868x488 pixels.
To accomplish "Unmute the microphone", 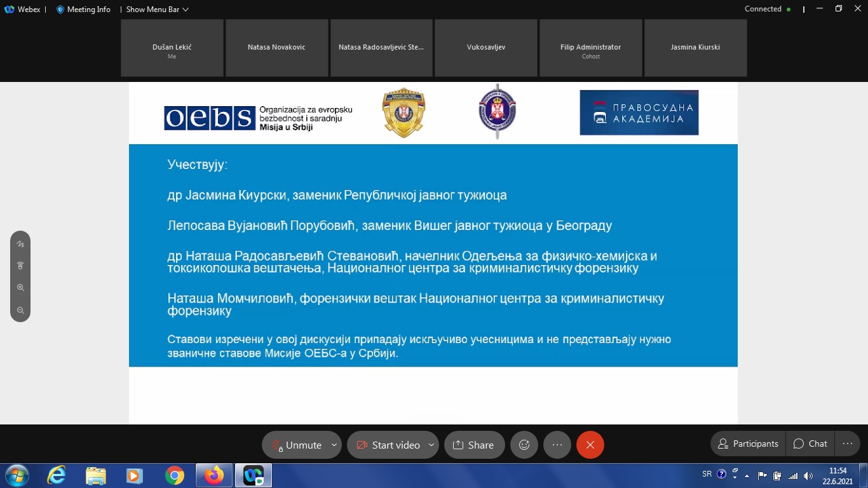I will point(296,445).
